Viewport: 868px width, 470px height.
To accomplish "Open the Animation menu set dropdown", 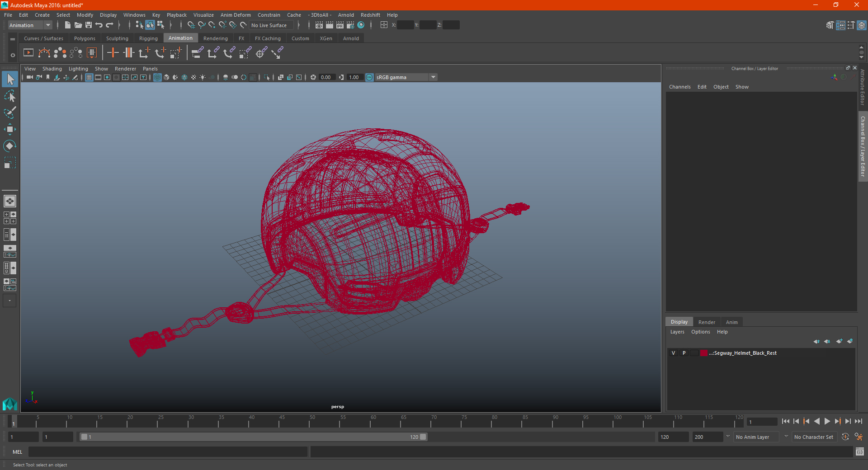I will tap(30, 25).
